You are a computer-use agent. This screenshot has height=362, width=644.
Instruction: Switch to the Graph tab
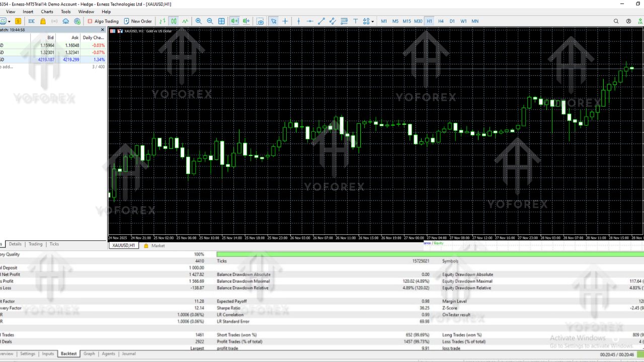(x=89, y=354)
